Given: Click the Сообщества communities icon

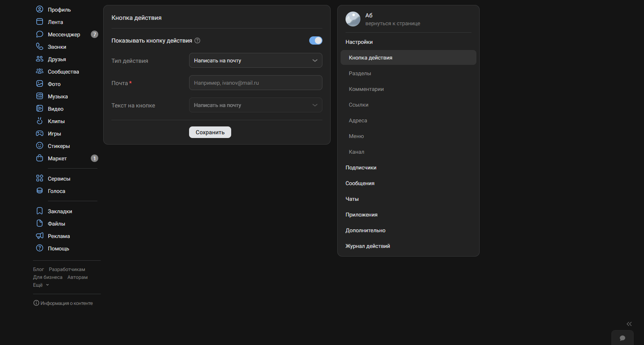Looking at the screenshot, I should 40,71.
